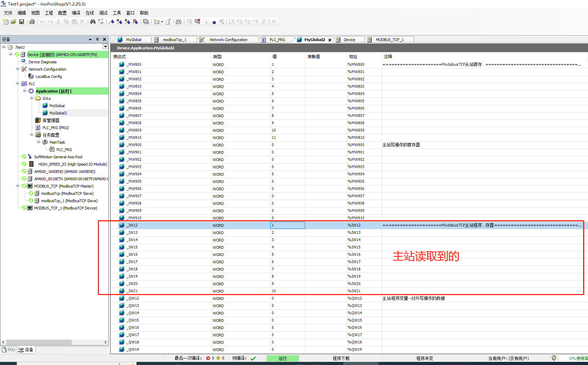This screenshot has height=365, width=588.
Task: Open Find with binoculars icon
Action: 93,22
